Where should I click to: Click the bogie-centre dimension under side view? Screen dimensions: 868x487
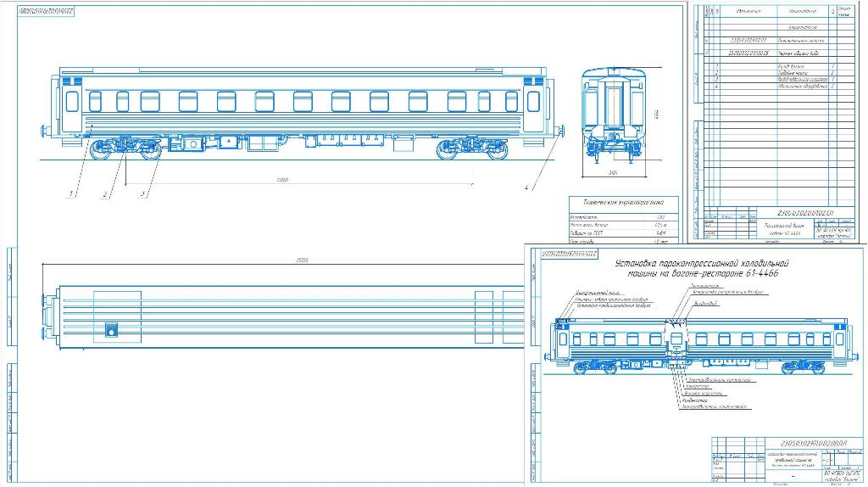coord(283,180)
